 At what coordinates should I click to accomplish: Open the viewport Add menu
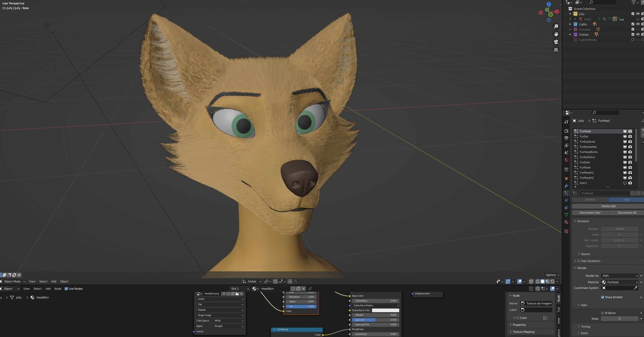point(54,281)
